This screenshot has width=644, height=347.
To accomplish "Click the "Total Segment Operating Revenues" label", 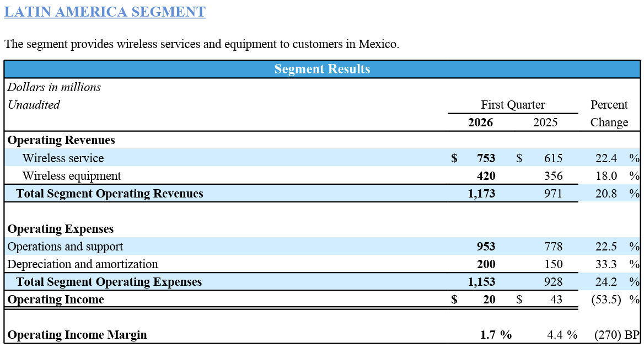I will 110,194.
